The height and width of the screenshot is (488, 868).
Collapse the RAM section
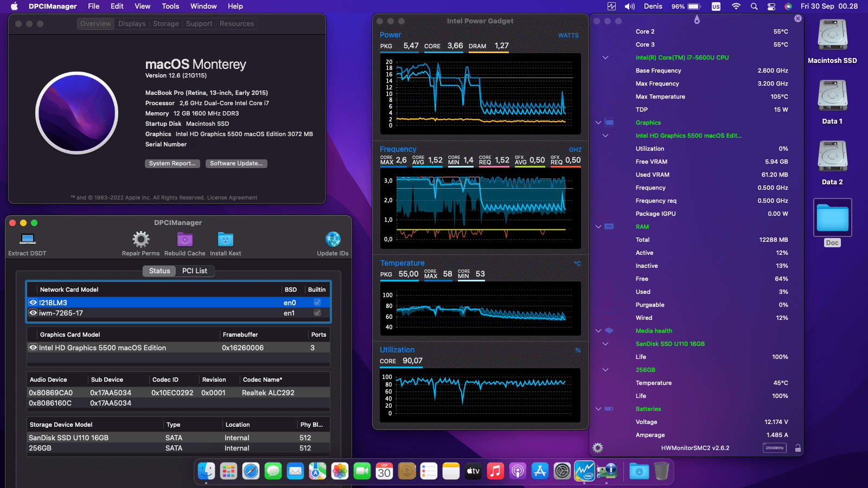click(598, 227)
